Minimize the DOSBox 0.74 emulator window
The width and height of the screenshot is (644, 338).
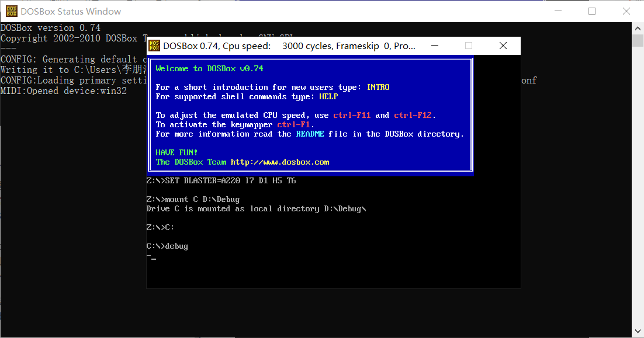(x=435, y=46)
